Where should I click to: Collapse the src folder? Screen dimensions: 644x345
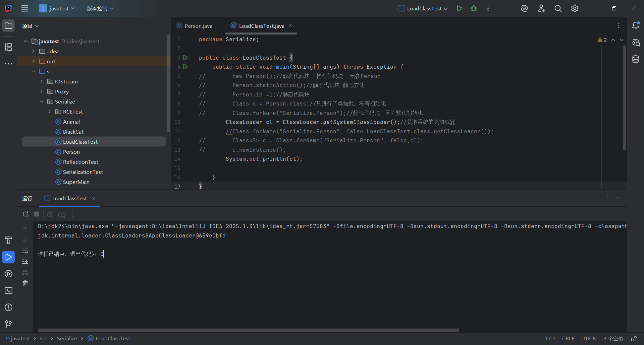[34, 71]
